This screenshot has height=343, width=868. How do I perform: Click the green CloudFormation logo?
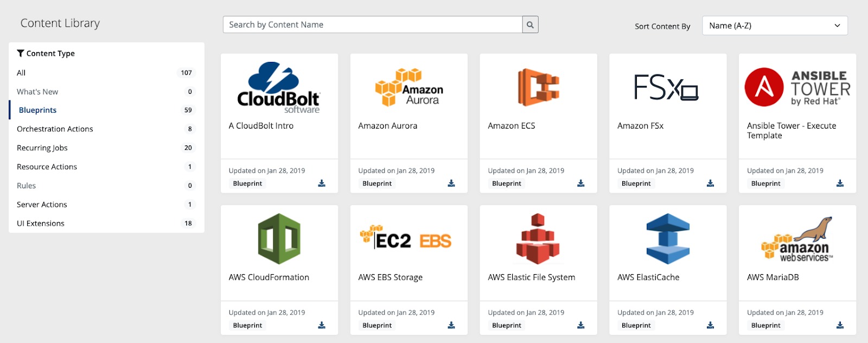coord(279,239)
